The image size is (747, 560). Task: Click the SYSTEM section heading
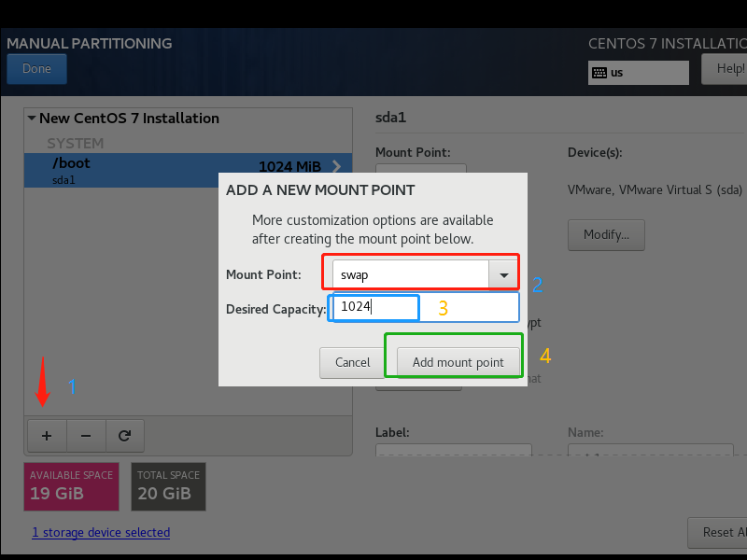(x=76, y=143)
